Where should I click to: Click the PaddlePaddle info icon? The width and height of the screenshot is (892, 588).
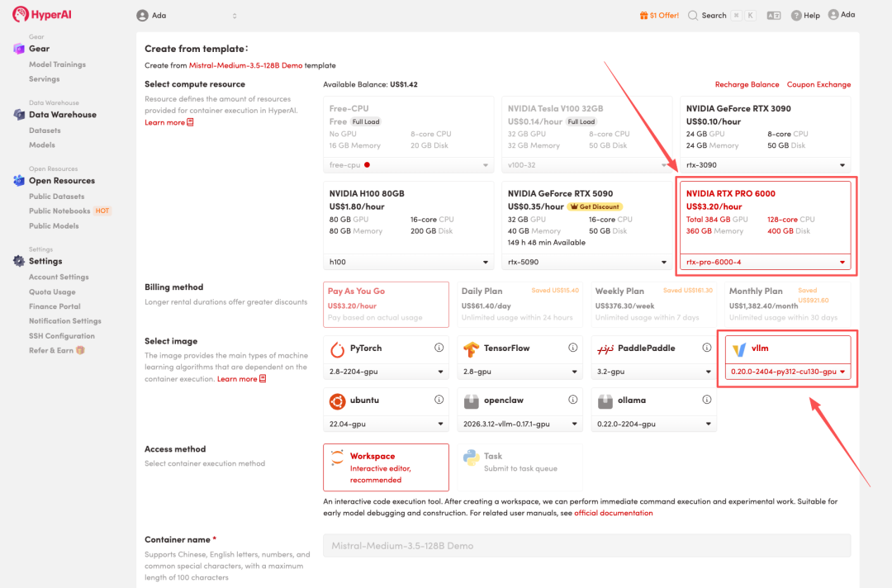[706, 348]
